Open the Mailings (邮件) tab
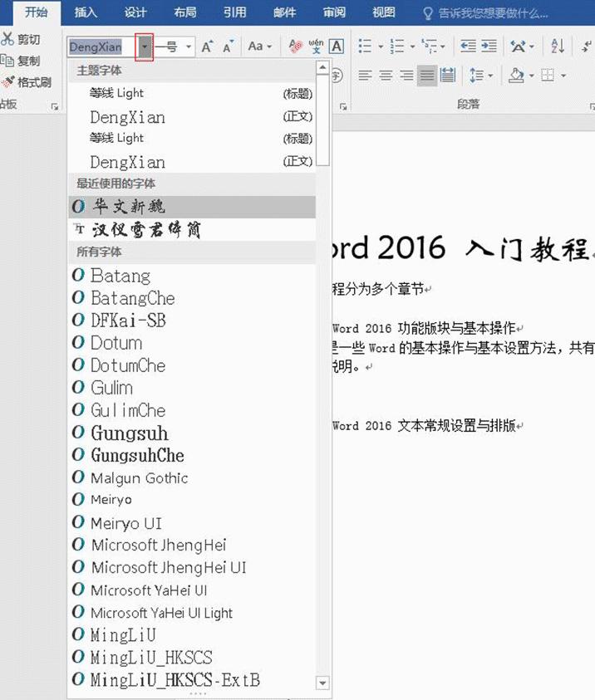Screen dimensions: 595x700 tap(284, 12)
